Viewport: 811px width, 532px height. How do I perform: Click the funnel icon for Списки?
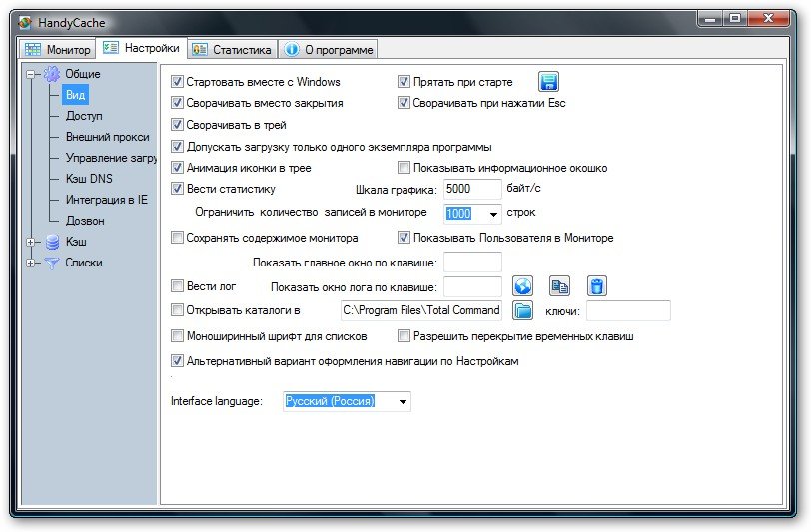tap(52, 264)
